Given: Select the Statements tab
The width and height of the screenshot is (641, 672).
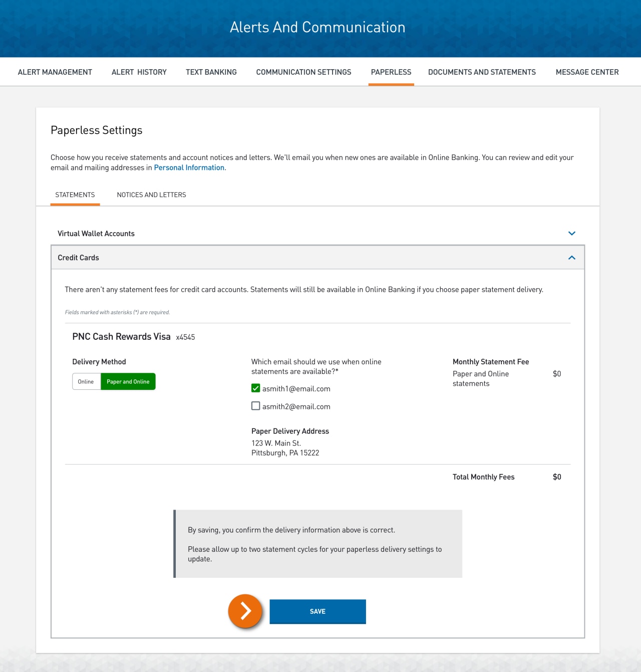Looking at the screenshot, I should coord(75,194).
